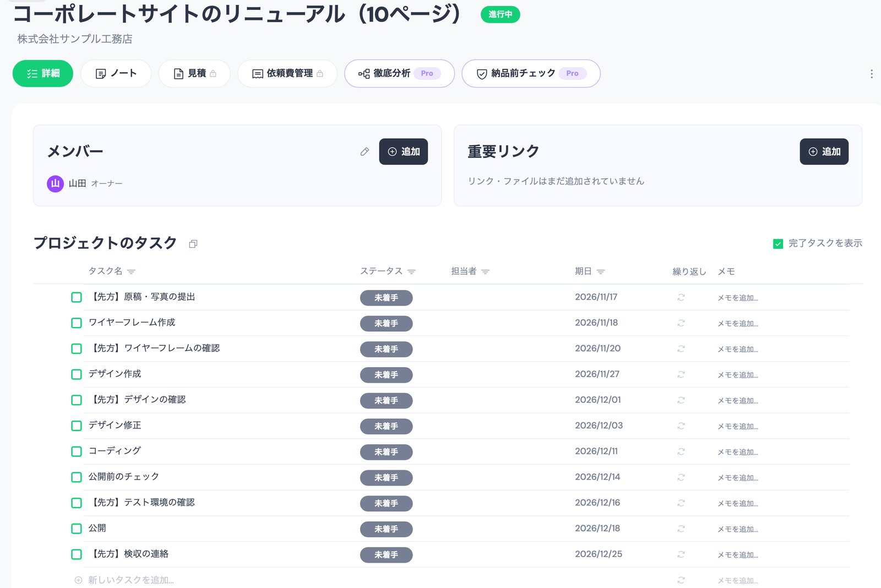This screenshot has width=881, height=588.
Task: Click the plus icon beside 新しいタスクを追加
Action: click(78, 580)
